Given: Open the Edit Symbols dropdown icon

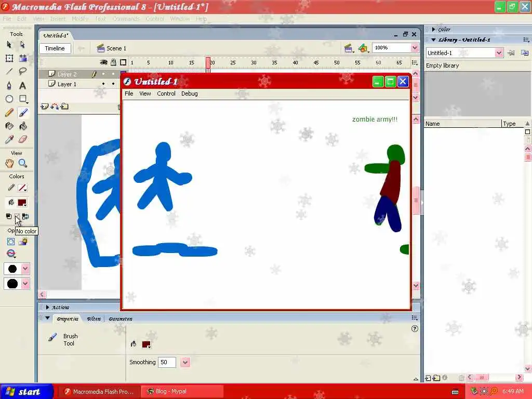Looking at the screenshot, I should 363,48.
